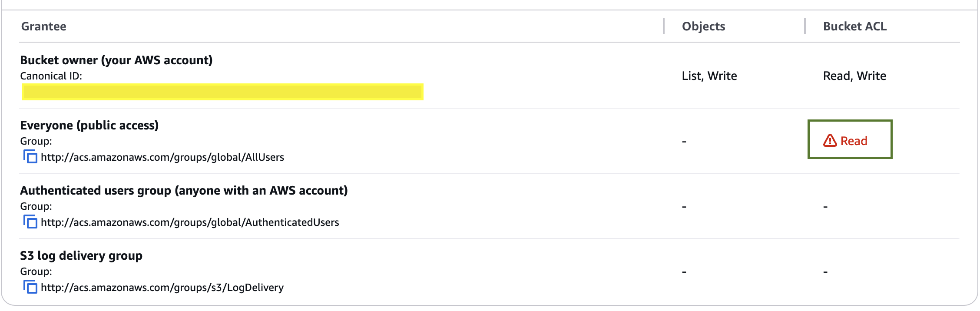
Task: Select Everyone (public access) grantee title
Action: point(89,125)
